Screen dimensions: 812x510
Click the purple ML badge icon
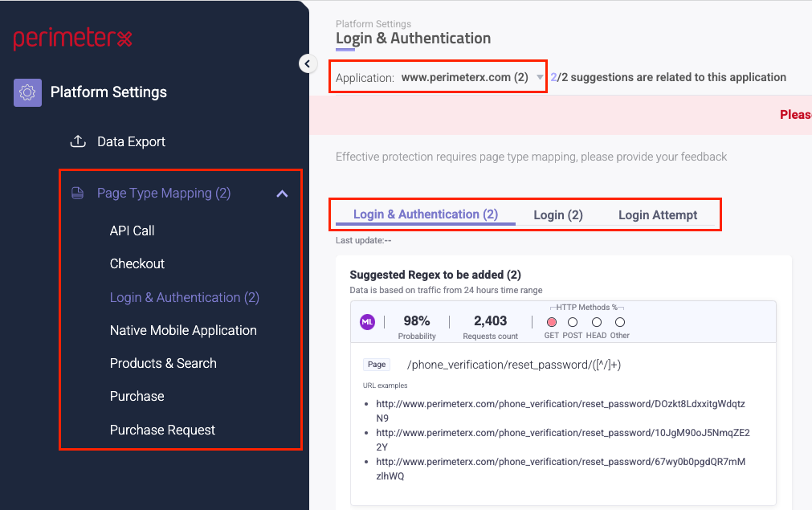click(367, 322)
